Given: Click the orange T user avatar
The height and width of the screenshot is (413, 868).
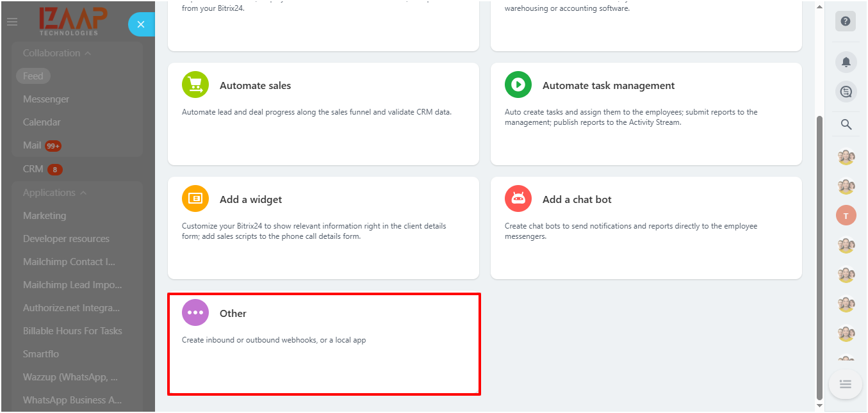Looking at the screenshot, I should [846, 216].
